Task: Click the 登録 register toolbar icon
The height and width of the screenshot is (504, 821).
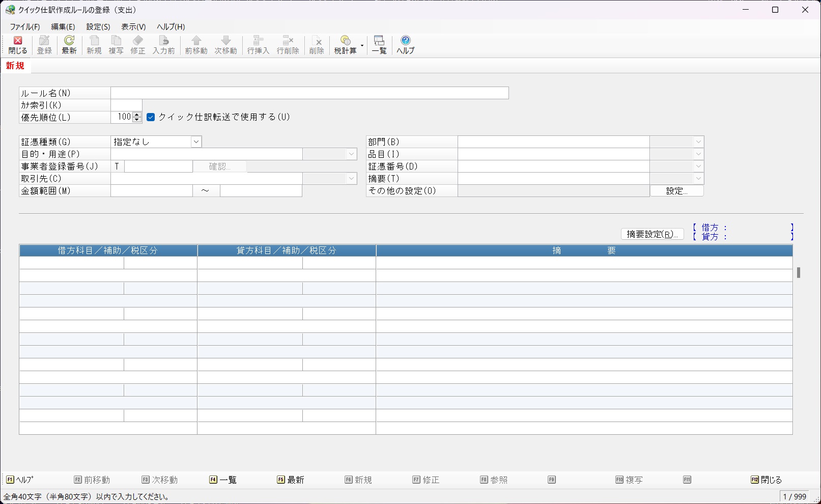Action: pyautogui.click(x=44, y=45)
